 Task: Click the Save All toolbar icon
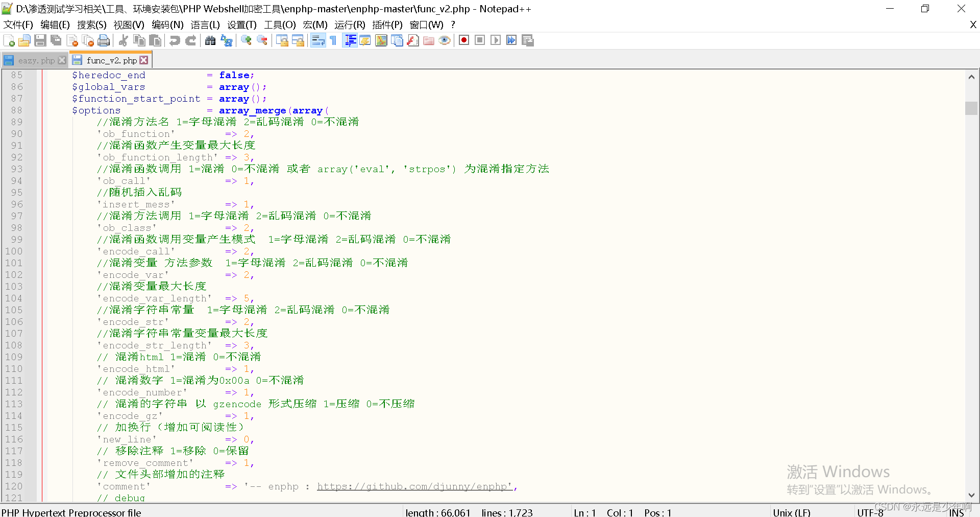[x=56, y=40]
